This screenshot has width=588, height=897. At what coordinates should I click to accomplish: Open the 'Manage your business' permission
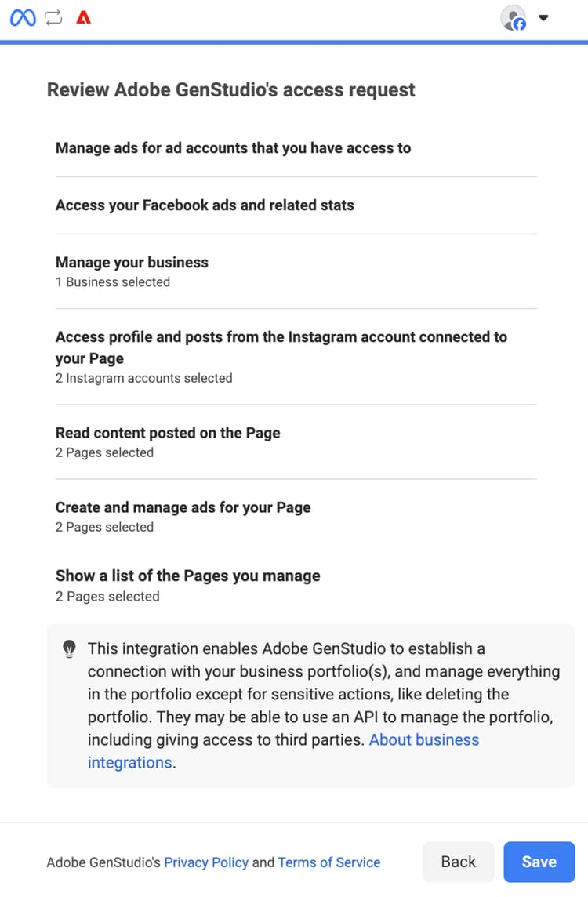click(x=132, y=263)
